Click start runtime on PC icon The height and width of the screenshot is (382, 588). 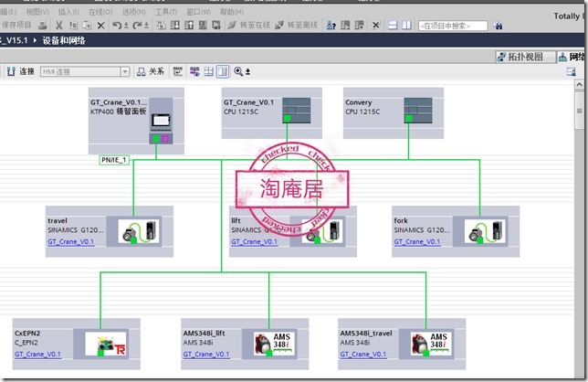point(216,26)
